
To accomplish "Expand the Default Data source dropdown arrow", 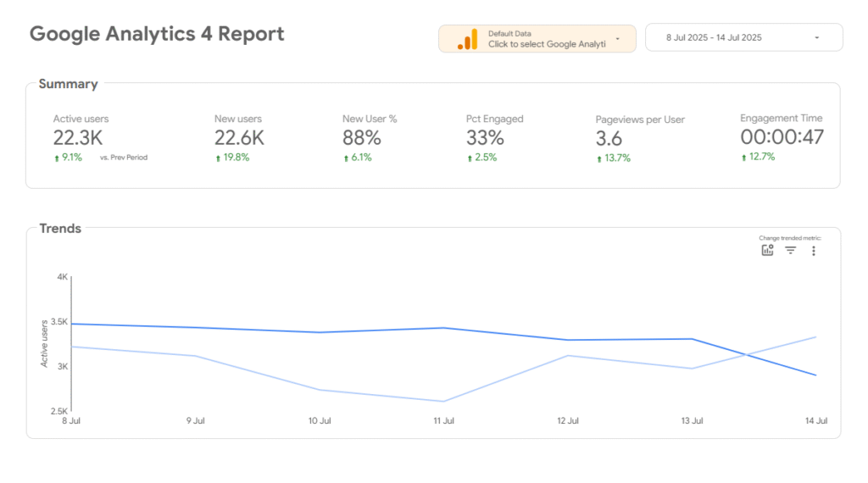I will click(x=618, y=39).
